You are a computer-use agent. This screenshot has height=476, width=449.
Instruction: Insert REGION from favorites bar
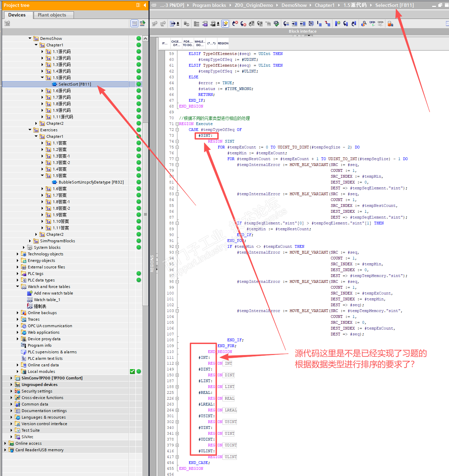pos(223,43)
